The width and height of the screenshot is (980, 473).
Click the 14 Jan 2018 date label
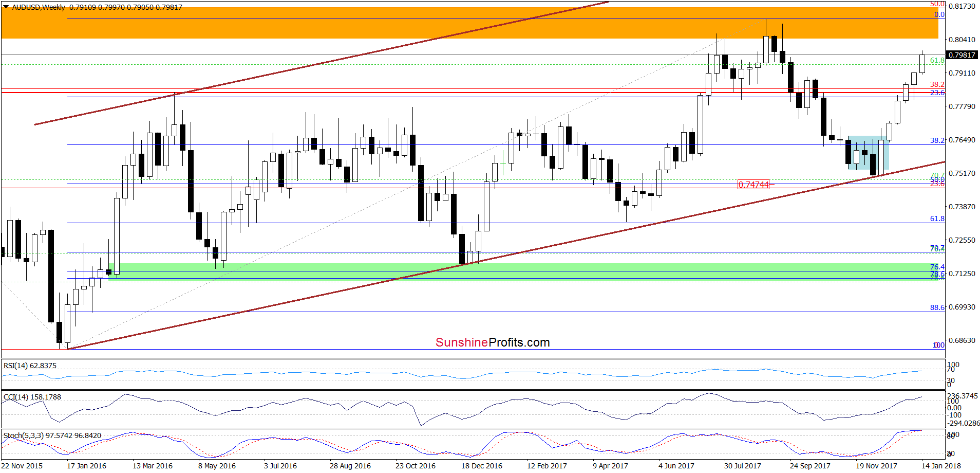pos(941,466)
